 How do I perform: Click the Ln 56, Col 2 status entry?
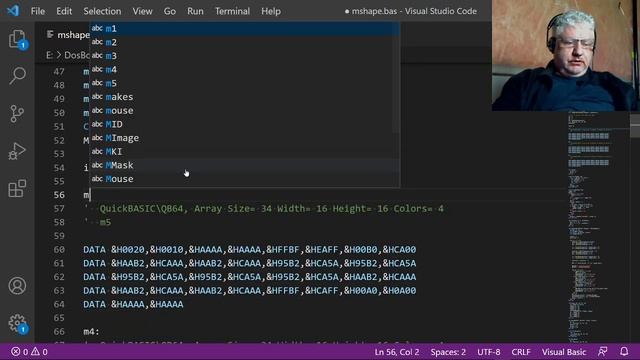(397, 351)
